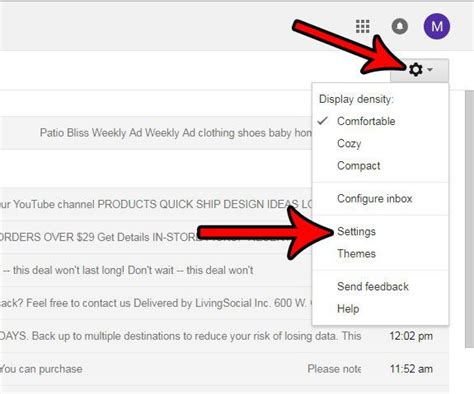The image size is (474, 394).
Task: Open the Google apps grid
Action: pos(362,26)
